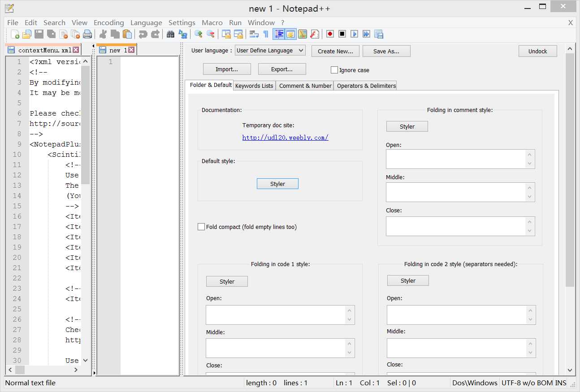
Task: Click the Save All toolbar icon
Action: click(51, 34)
